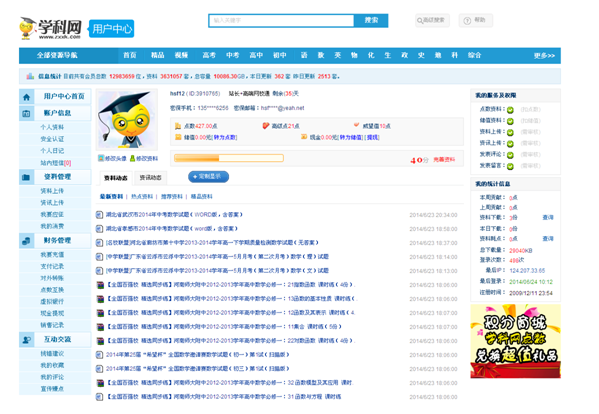The height and width of the screenshot is (414, 599).
Task: Open 全部资源导航 in the nav bar
Action: [x=57, y=55]
